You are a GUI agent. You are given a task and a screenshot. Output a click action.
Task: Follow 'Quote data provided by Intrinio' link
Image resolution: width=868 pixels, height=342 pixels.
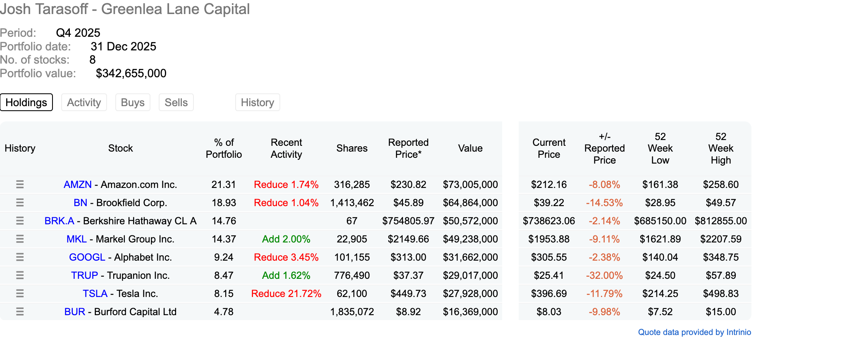tap(694, 332)
